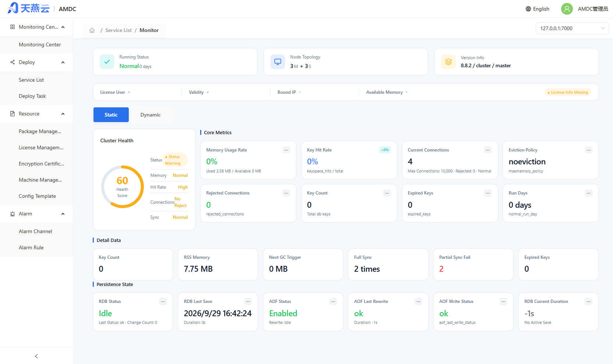Image resolution: width=613 pixels, height=364 pixels.
Task: Click the License Info Missing badge
Action: click(568, 92)
